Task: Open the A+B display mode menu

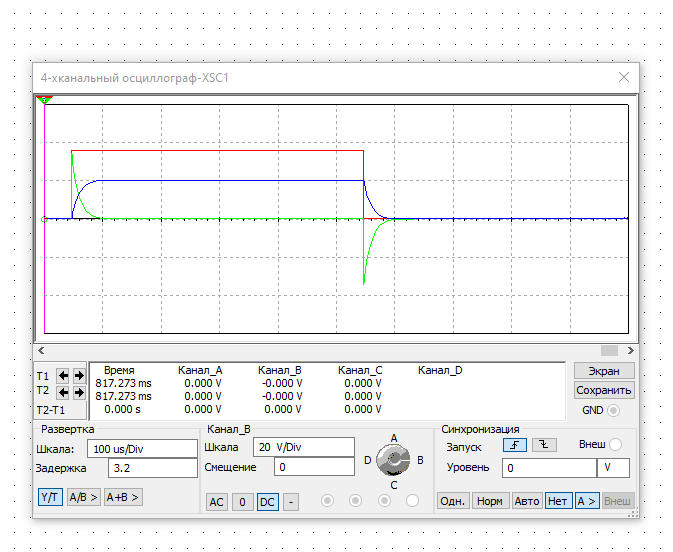Action: point(123,497)
